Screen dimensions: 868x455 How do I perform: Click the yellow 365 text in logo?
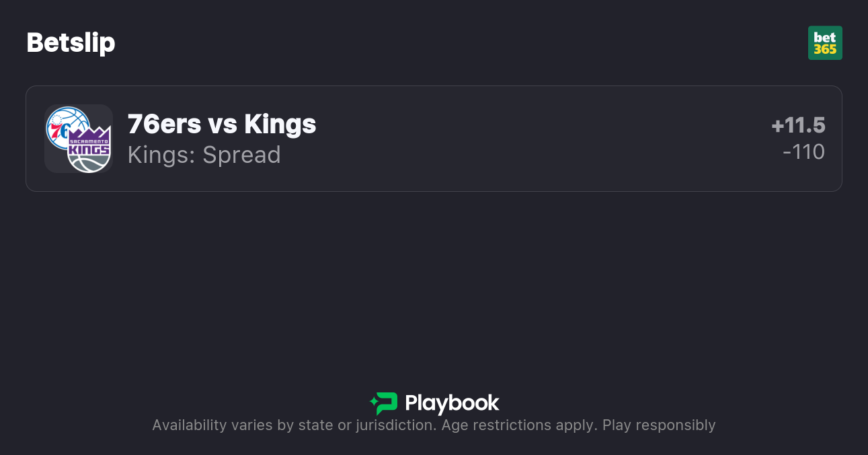(x=825, y=49)
